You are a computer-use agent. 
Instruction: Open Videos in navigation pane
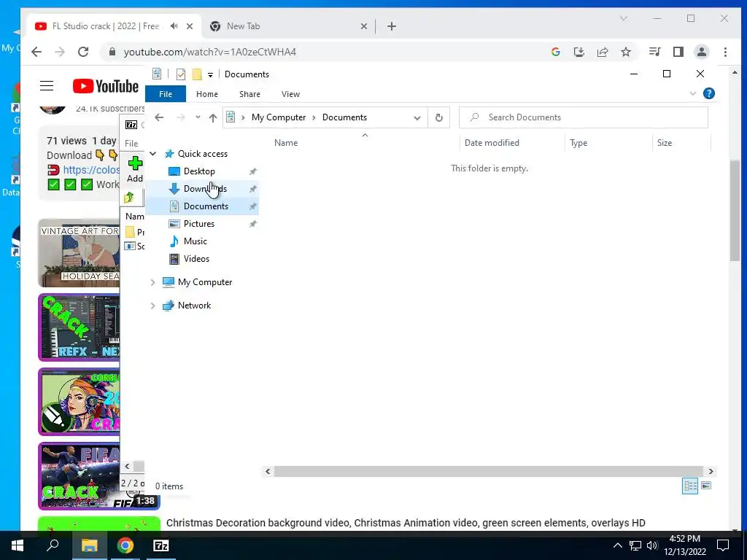[196, 259]
